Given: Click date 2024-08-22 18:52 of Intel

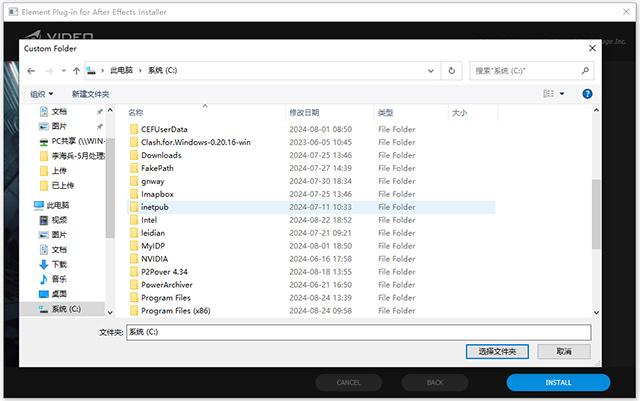Looking at the screenshot, I should 320,220.
